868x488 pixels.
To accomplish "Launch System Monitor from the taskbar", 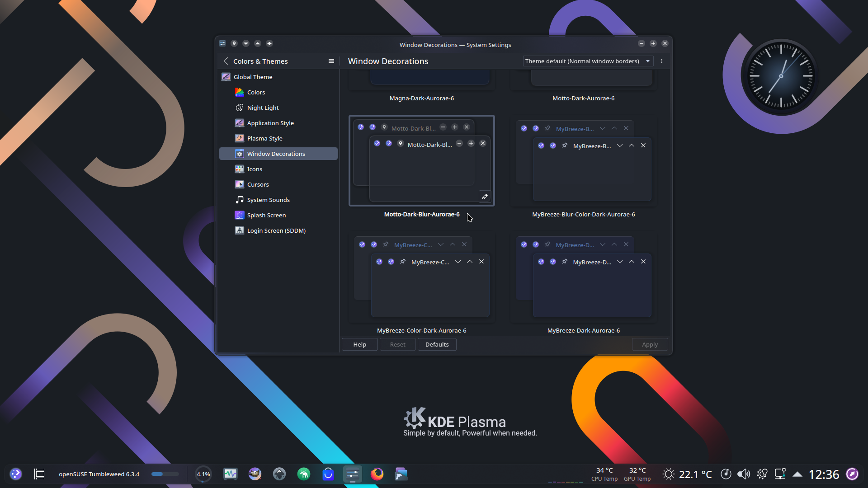I will [231, 474].
